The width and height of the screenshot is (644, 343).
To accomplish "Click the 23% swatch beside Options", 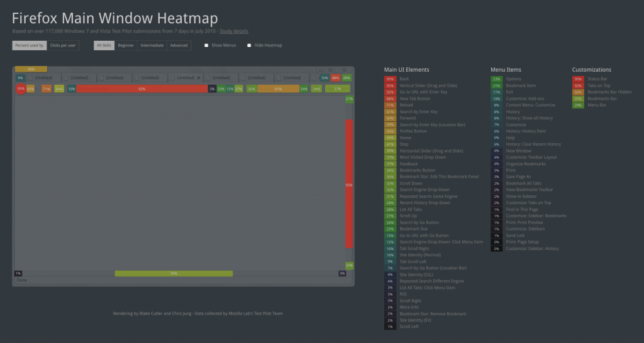I will (497, 79).
